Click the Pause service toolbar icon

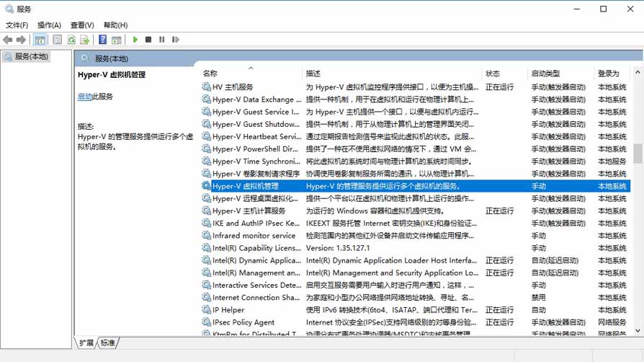[x=161, y=40]
